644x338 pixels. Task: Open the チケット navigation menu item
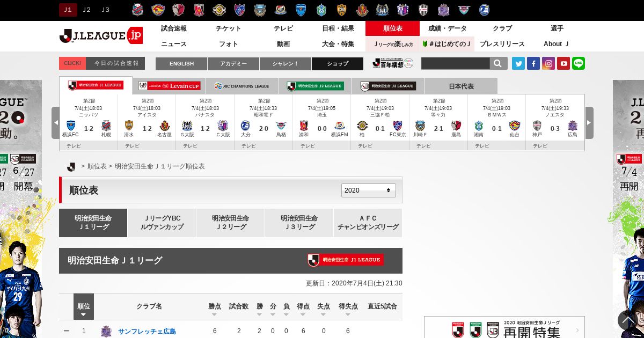[229, 28]
